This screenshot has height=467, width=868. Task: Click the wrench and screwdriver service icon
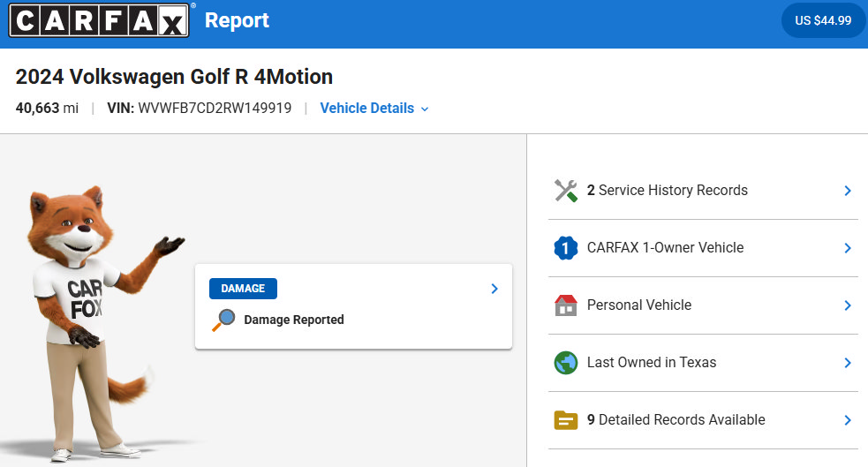(x=566, y=191)
